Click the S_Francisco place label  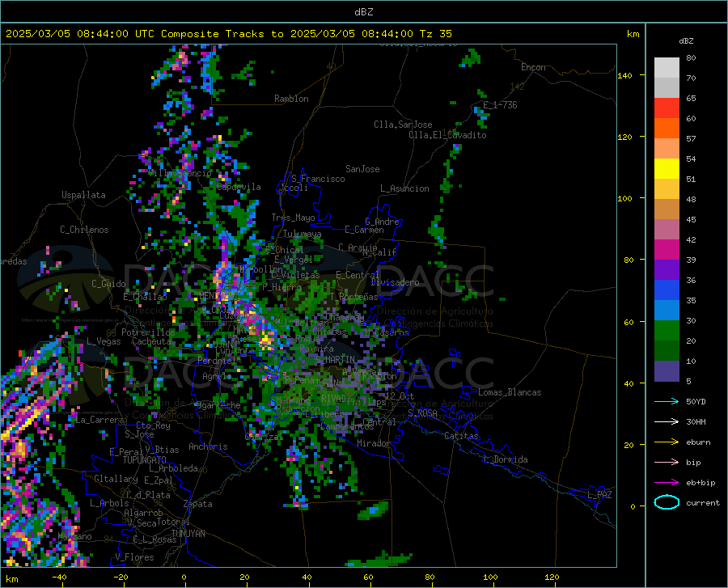click(318, 179)
